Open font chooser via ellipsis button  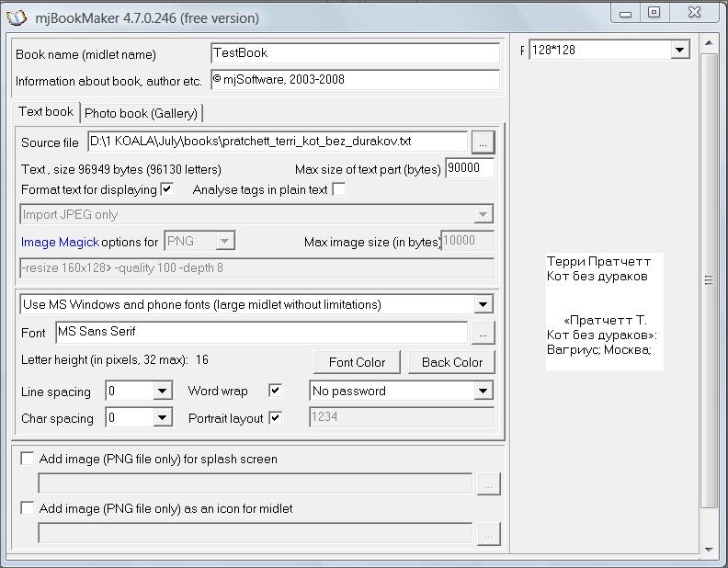[483, 333]
